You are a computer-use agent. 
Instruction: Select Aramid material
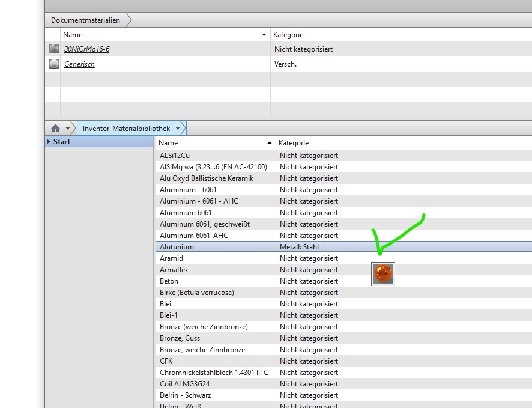pos(171,258)
